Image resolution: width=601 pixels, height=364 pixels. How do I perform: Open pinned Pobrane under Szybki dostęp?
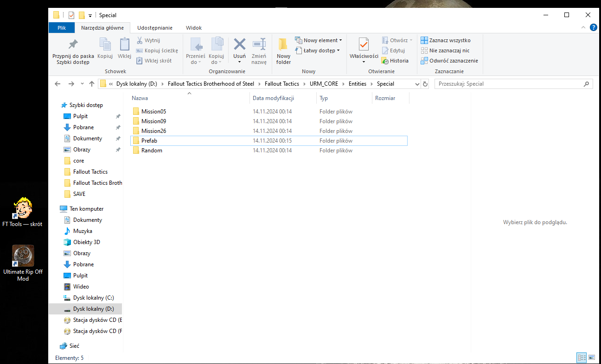click(x=83, y=127)
